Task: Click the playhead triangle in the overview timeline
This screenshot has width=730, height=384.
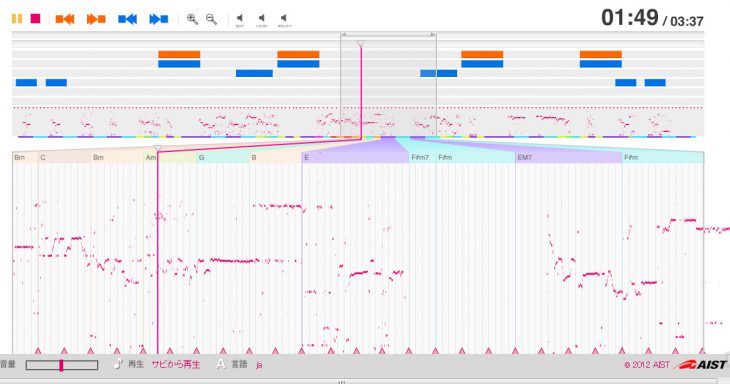Action: [360, 44]
